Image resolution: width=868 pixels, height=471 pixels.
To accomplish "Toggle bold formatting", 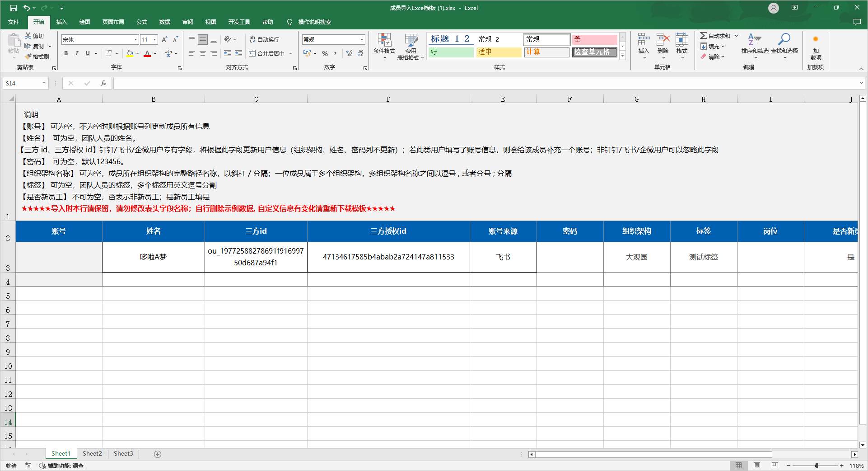I will (x=65, y=53).
